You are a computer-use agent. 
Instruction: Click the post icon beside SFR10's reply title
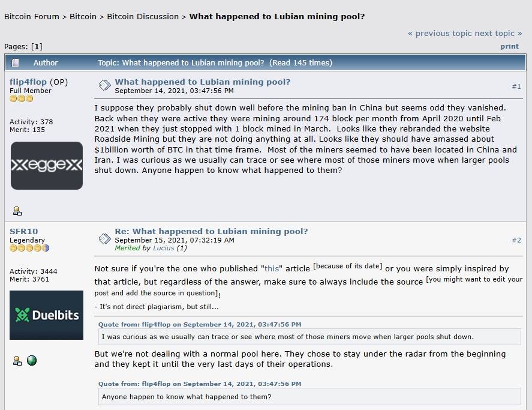pyautogui.click(x=104, y=239)
